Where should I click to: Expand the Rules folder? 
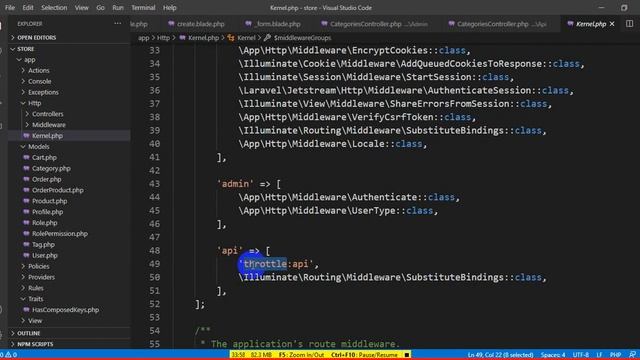[36, 288]
